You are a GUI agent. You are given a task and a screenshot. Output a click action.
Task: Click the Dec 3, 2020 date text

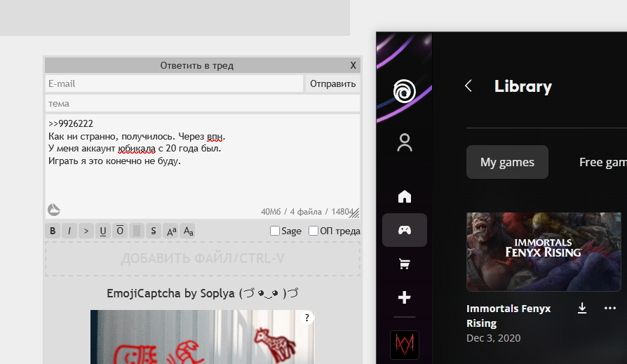tap(494, 338)
